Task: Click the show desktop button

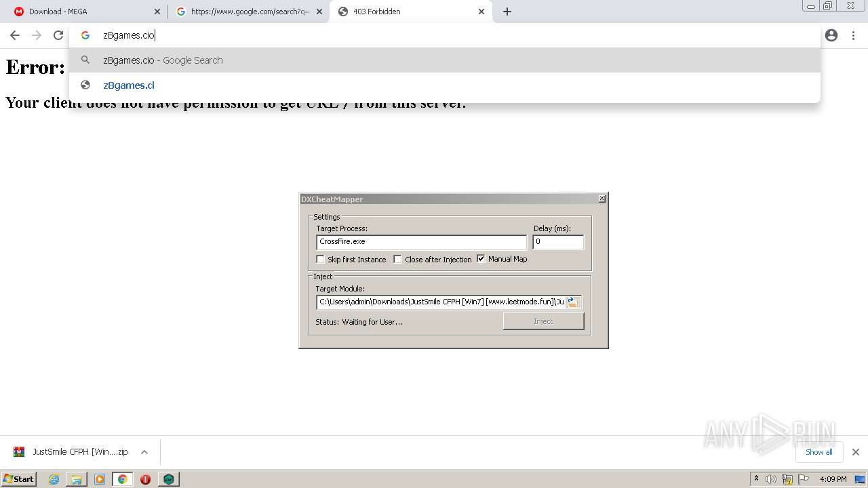Action: (x=860, y=479)
